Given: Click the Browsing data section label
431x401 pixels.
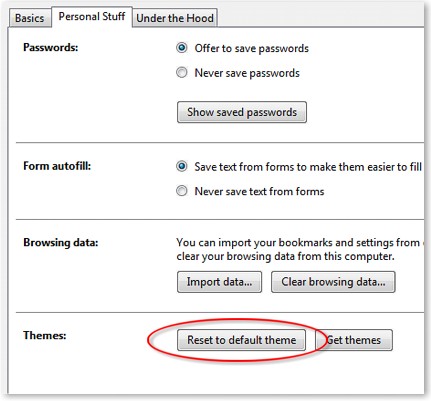Looking at the screenshot, I should pos(61,242).
